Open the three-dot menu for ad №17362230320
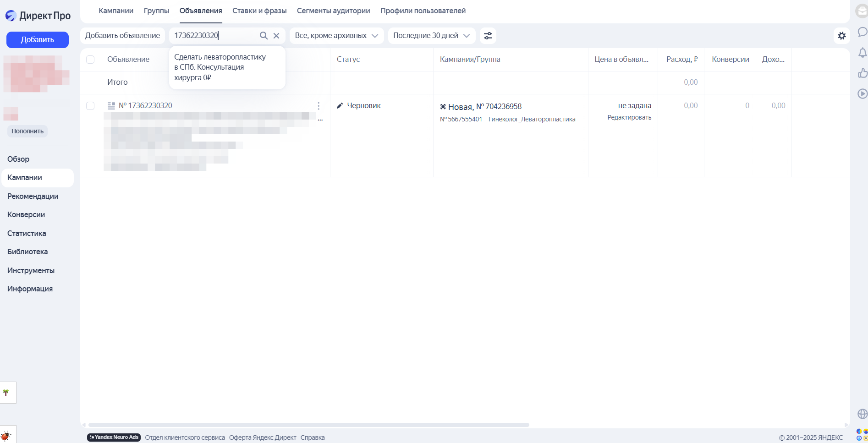The width and height of the screenshot is (868, 443). coord(319,105)
